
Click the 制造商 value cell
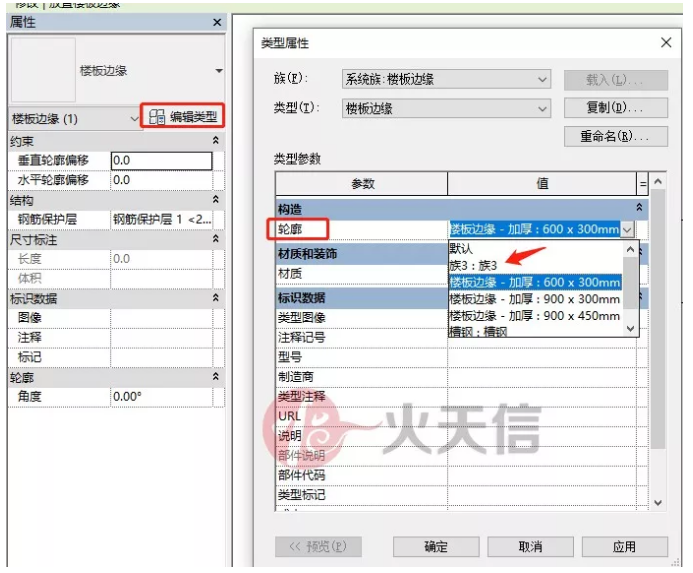[542, 377]
